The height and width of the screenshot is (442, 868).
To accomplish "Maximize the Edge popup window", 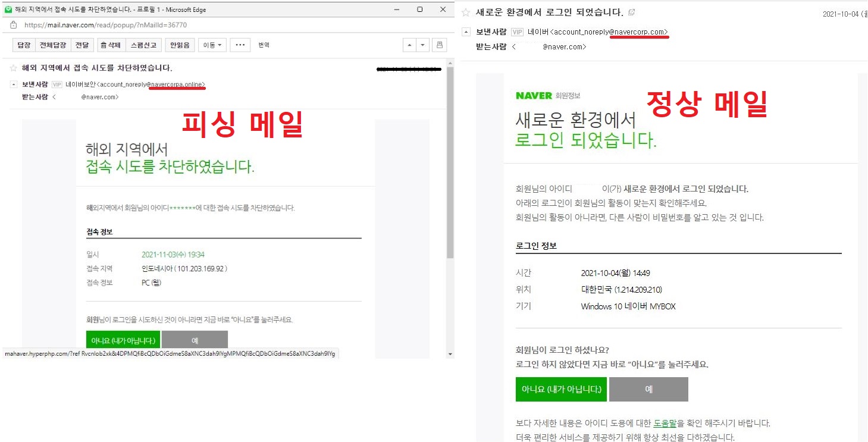I will click(419, 10).
